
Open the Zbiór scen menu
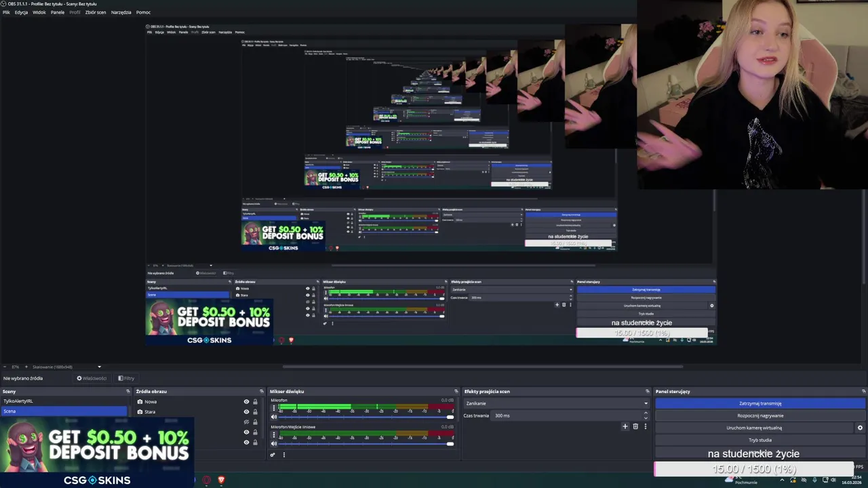click(96, 12)
